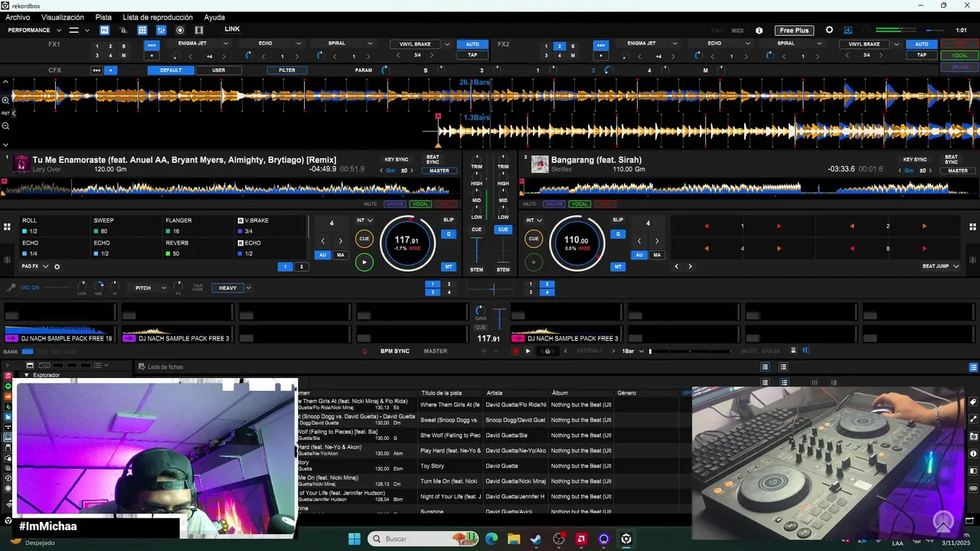Open the Ayuda menu
The image size is (980, 551).
pos(214,17)
